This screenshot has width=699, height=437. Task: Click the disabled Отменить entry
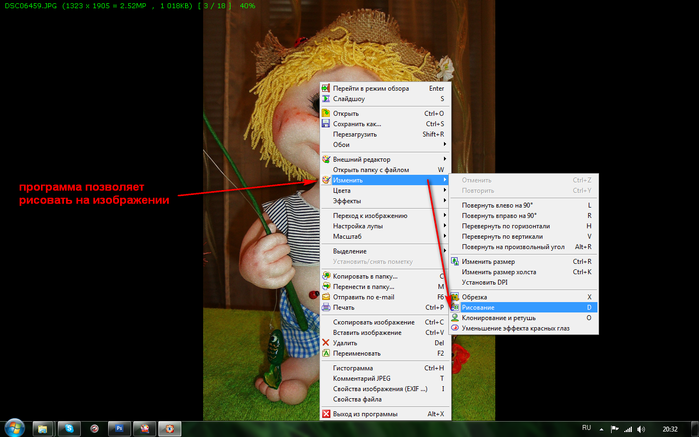pyautogui.click(x=524, y=180)
